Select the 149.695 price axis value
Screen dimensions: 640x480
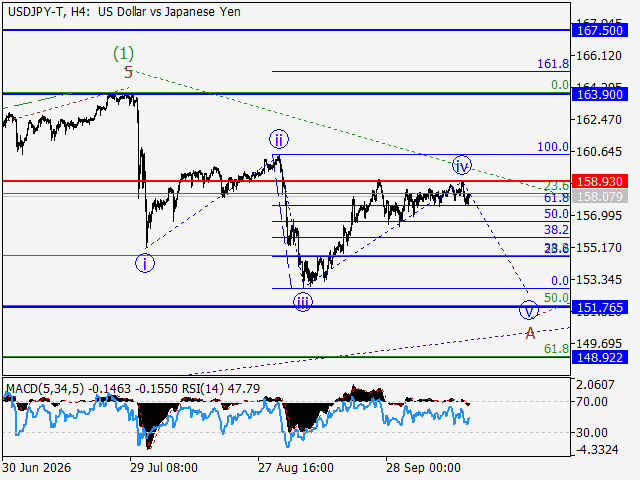598,344
